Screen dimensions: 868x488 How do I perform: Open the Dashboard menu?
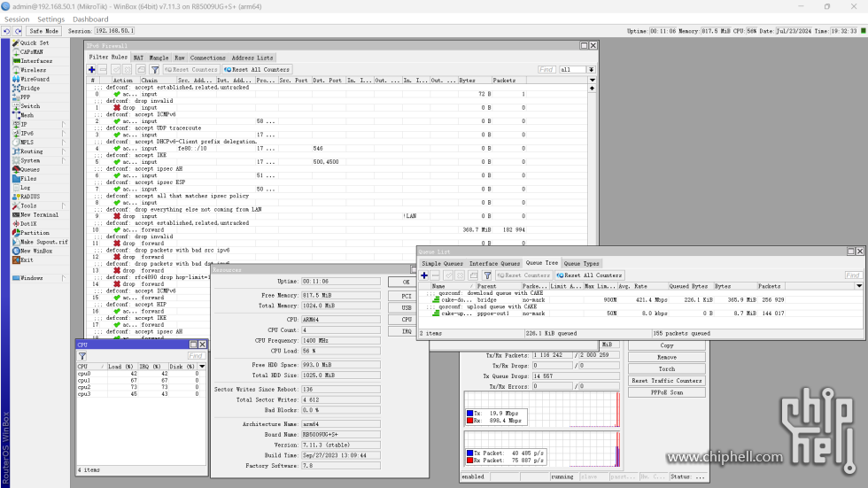(x=90, y=19)
